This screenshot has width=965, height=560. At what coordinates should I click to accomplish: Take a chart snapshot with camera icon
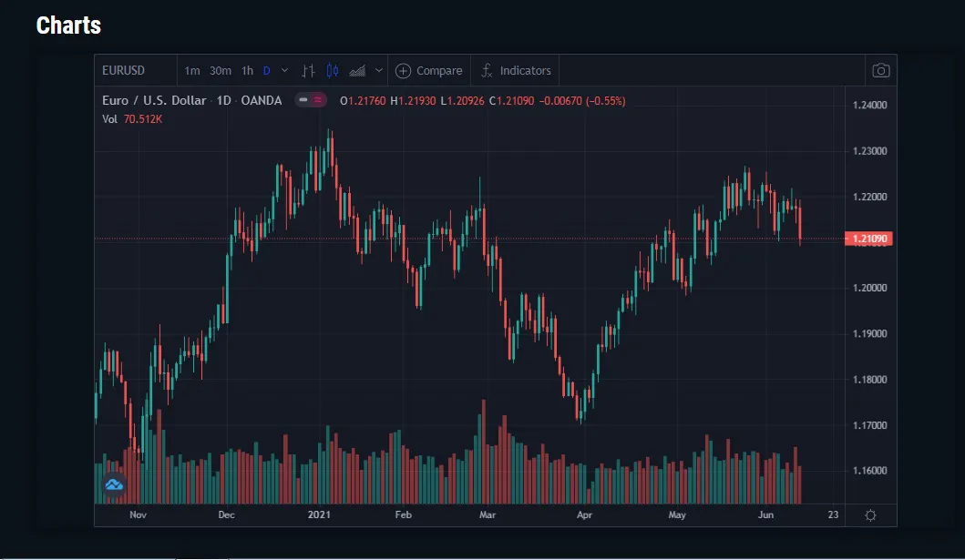pos(880,71)
